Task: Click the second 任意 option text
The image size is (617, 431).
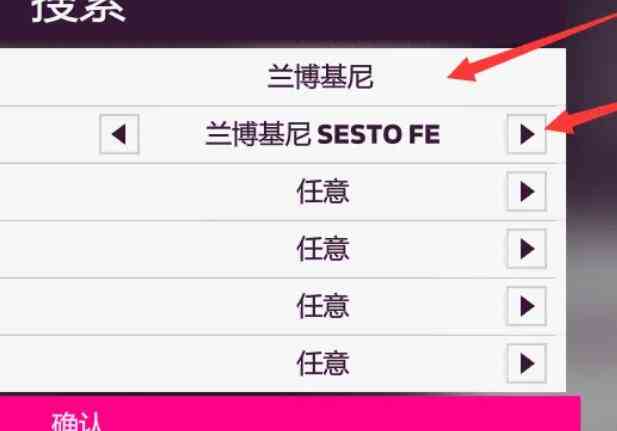Action: point(323,249)
